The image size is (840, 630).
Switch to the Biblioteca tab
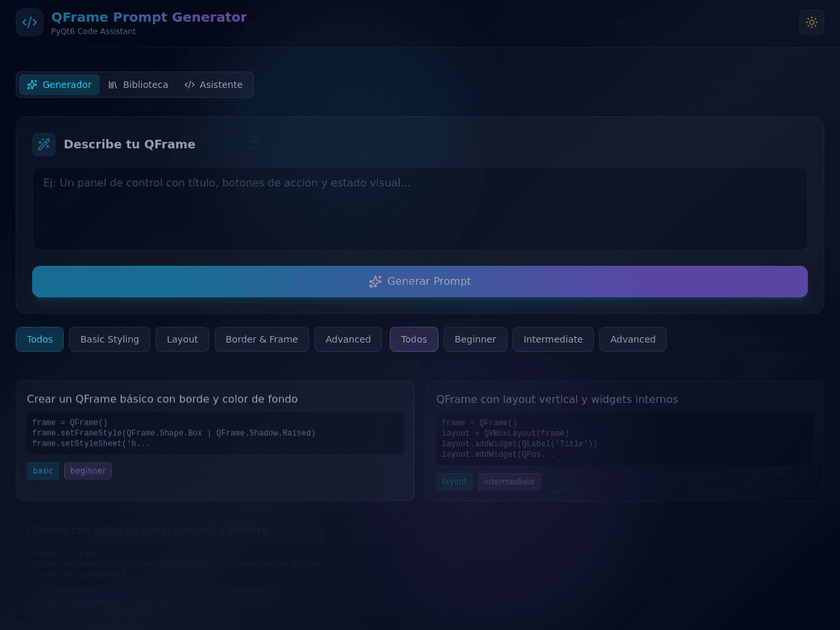(138, 85)
